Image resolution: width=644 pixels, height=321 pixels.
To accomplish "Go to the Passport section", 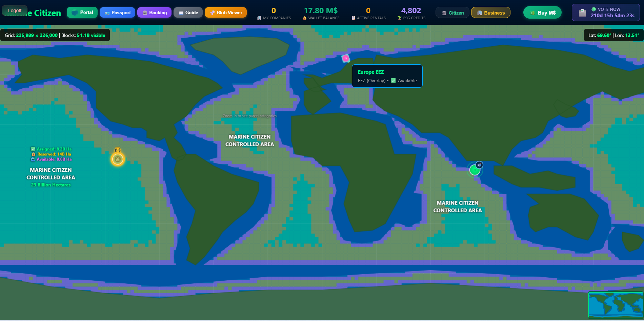I will pos(117,13).
